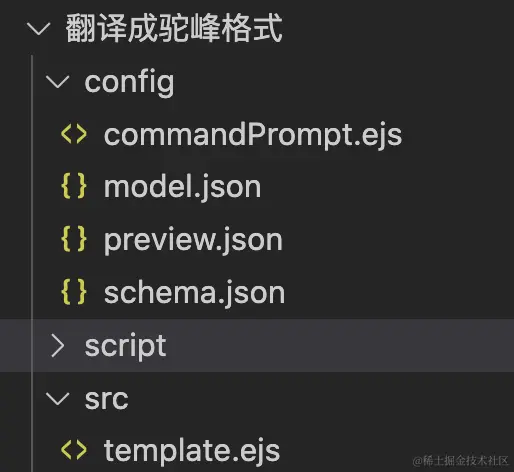The height and width of the screenshot is (472, 514).
Task: Click the curly braces icon beside schema.json
Action: coord(74,292)
